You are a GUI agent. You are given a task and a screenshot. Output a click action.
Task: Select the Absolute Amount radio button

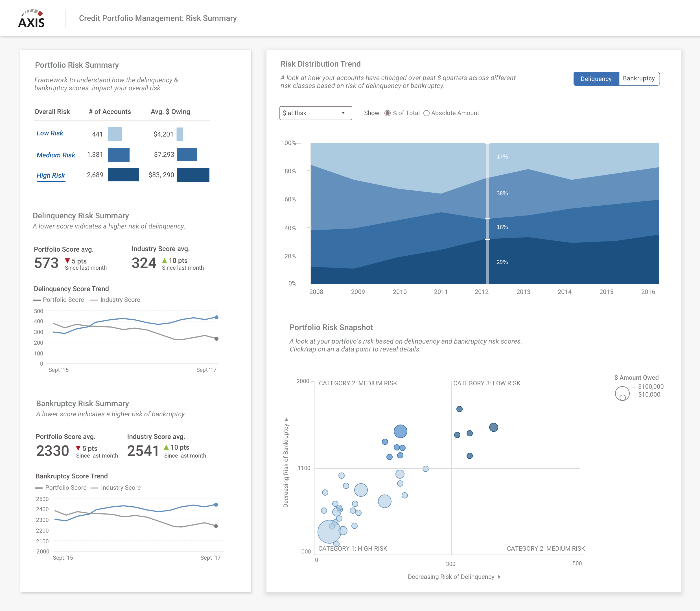pos(426,113)
